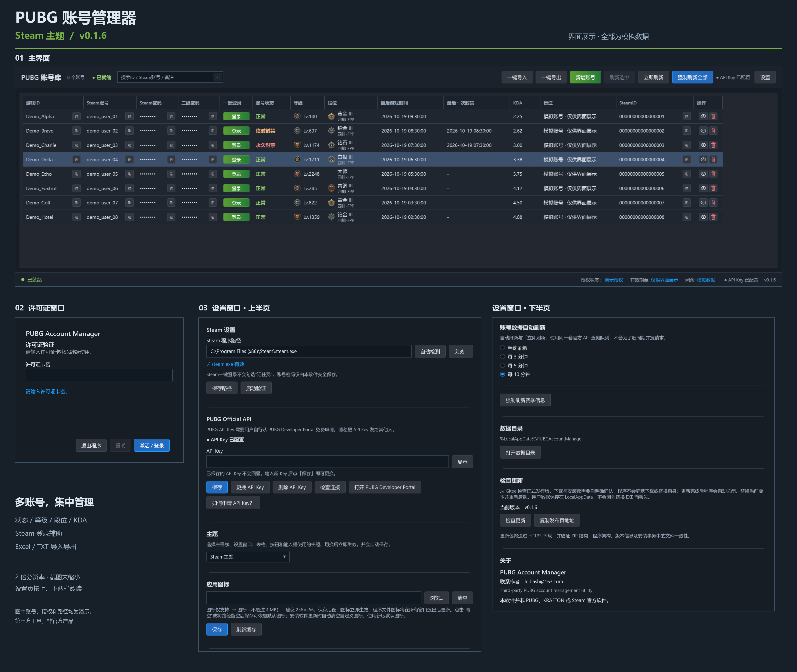Copy SteamID ending 0002

point(686,131)
